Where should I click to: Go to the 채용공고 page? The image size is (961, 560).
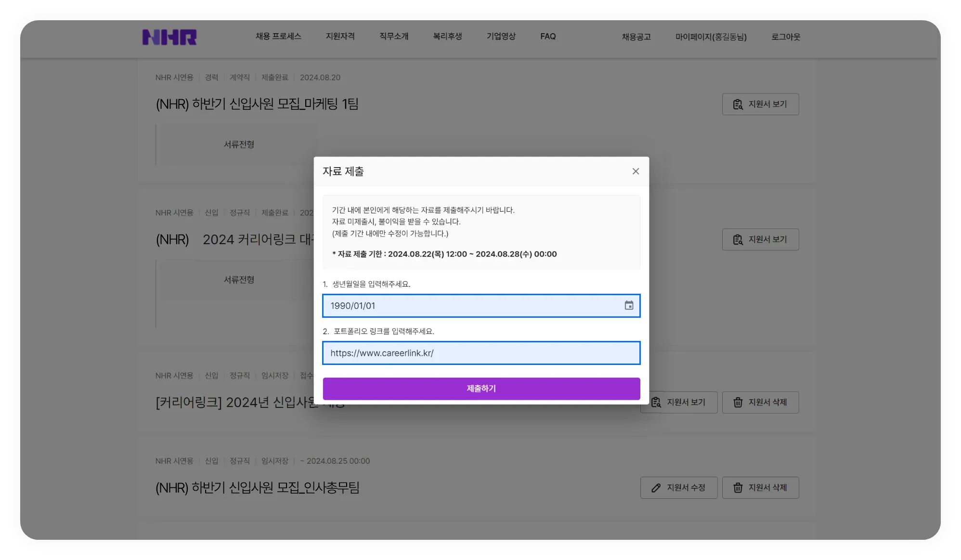coord(636,37)
